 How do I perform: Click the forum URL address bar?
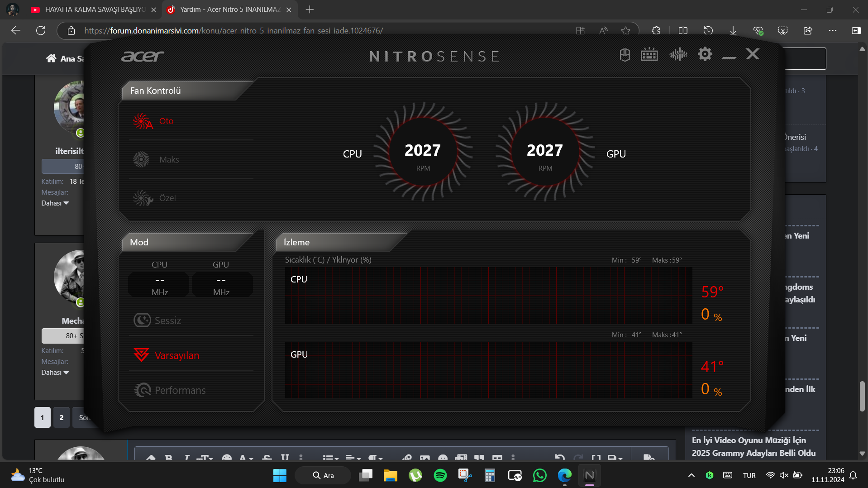(234, 31)
